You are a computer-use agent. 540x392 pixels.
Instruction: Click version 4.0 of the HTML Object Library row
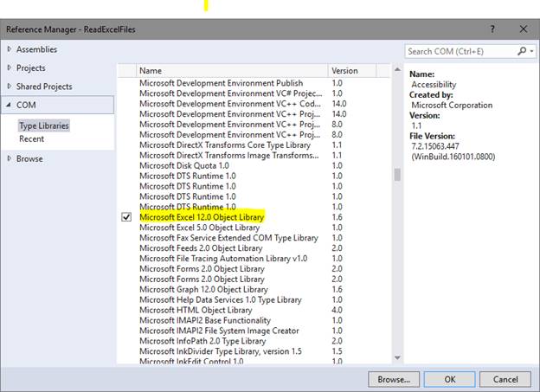(337, 310)
